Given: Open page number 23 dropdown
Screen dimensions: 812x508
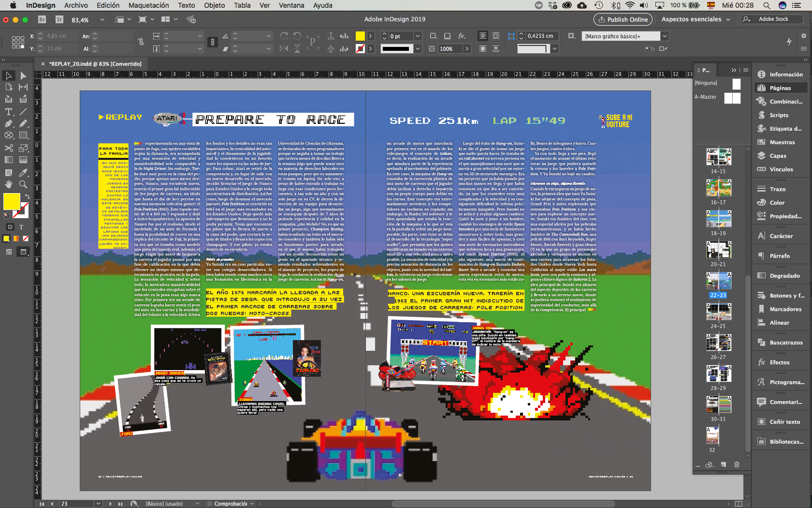Looking at the screenshot, I should [98, 504].
